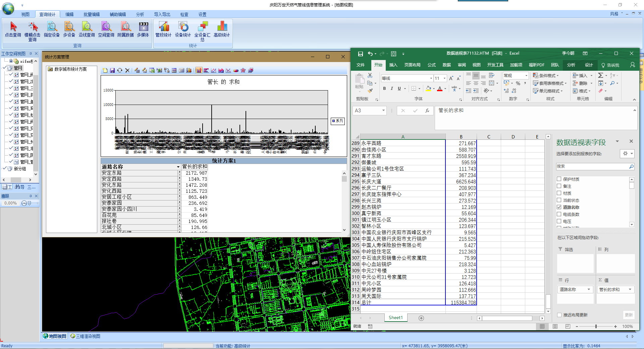Open the 管长的求和 value field dropdown
Viewport: 644px width, 349px height.
coord(630,289)
